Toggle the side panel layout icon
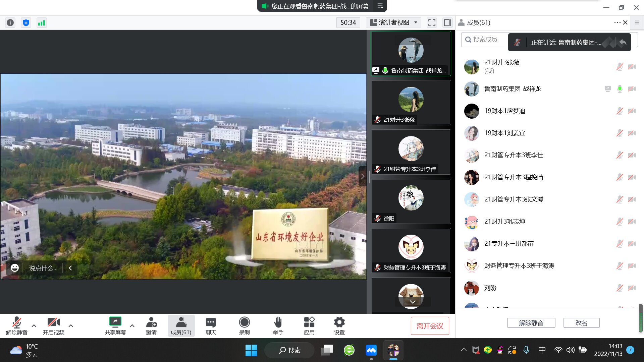 tap(447, 22)
